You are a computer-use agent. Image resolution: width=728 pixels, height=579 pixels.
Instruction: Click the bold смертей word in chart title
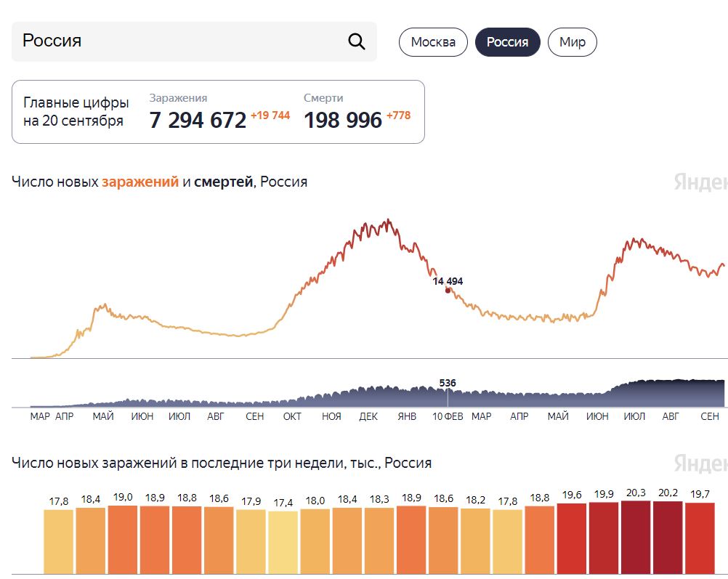(224, 182)
